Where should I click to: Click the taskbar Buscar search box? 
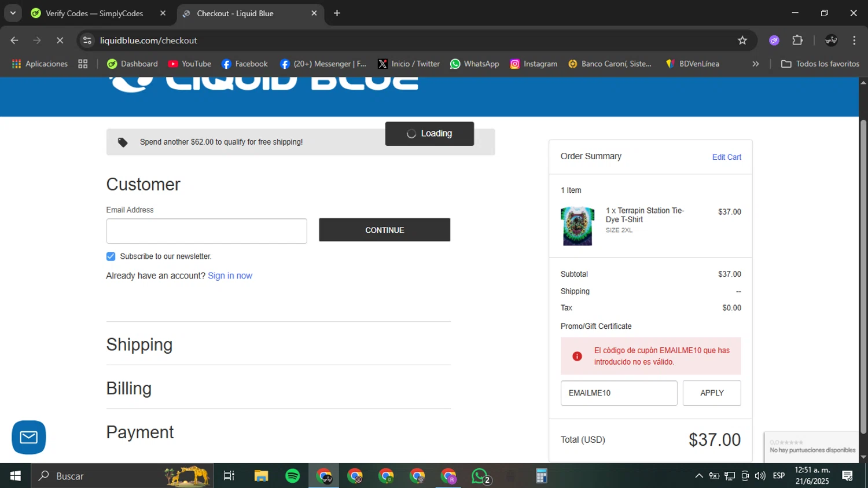tap(122, 476)
